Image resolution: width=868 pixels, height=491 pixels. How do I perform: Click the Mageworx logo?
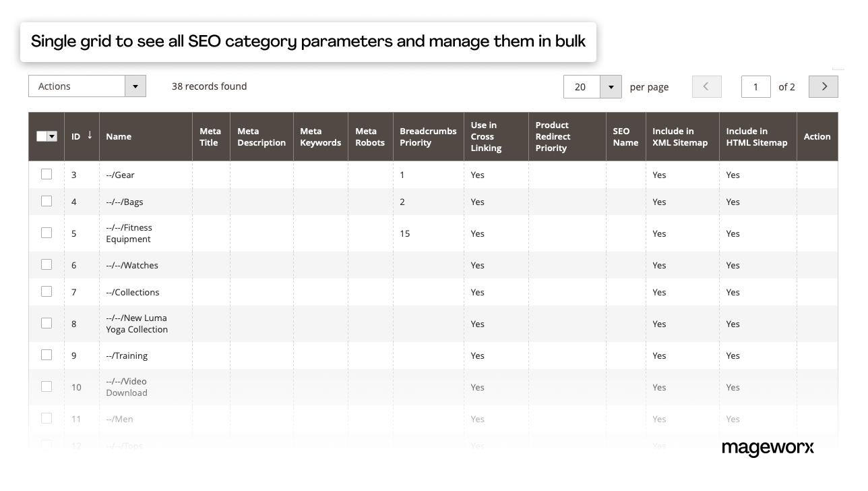(x=768, y=447)
